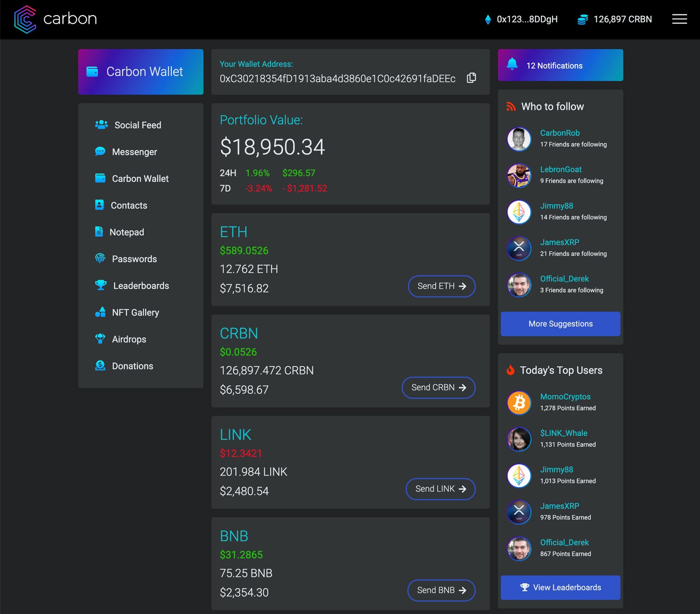Screen dimensions: 700x614
Task: Click Send CRBN button
Action: pyautogui.click(x=439, y=387)
